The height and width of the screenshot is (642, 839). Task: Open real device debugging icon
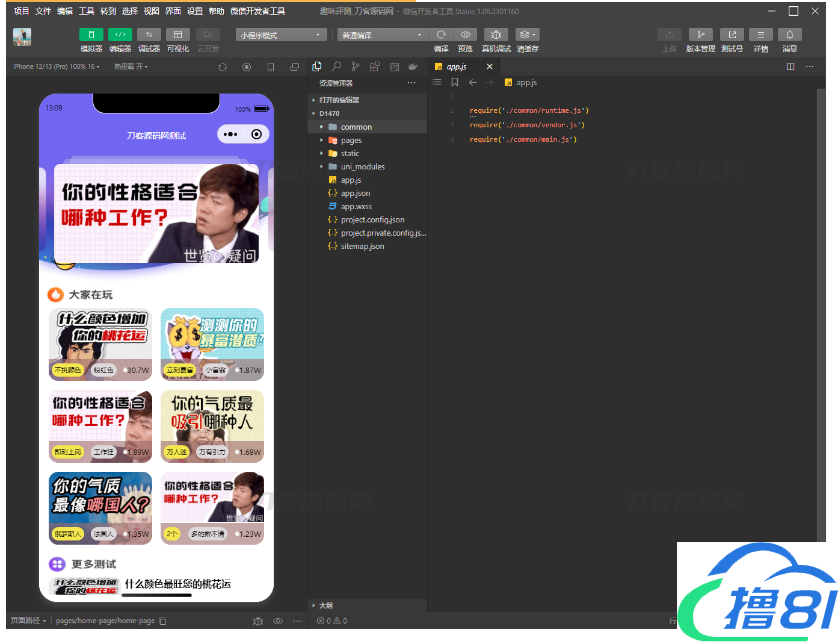496,34
